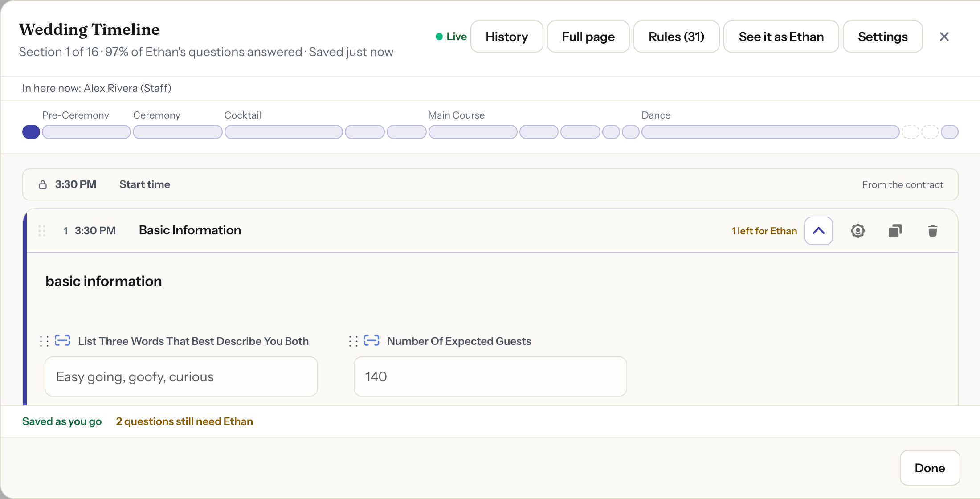Click drag handle beside Basic Information row
Image resolution: width=980 pixels, height=499 pixels.
point(42,231)
